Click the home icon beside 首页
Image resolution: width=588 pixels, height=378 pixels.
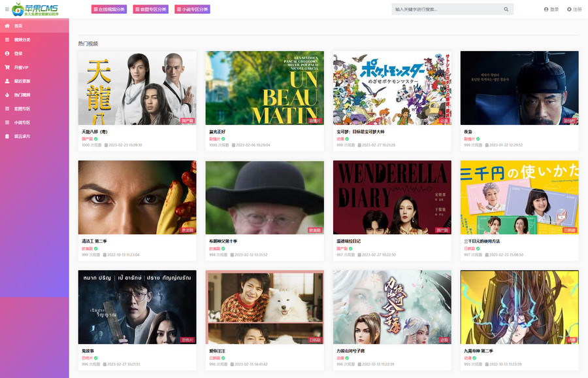pyautogui.click(x=7, y=26)
